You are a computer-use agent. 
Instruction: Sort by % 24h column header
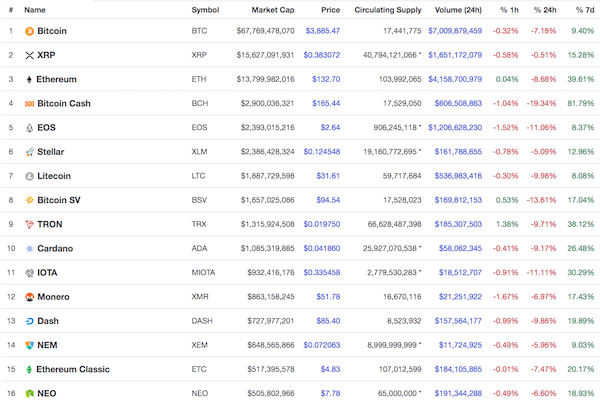[545, 10]
